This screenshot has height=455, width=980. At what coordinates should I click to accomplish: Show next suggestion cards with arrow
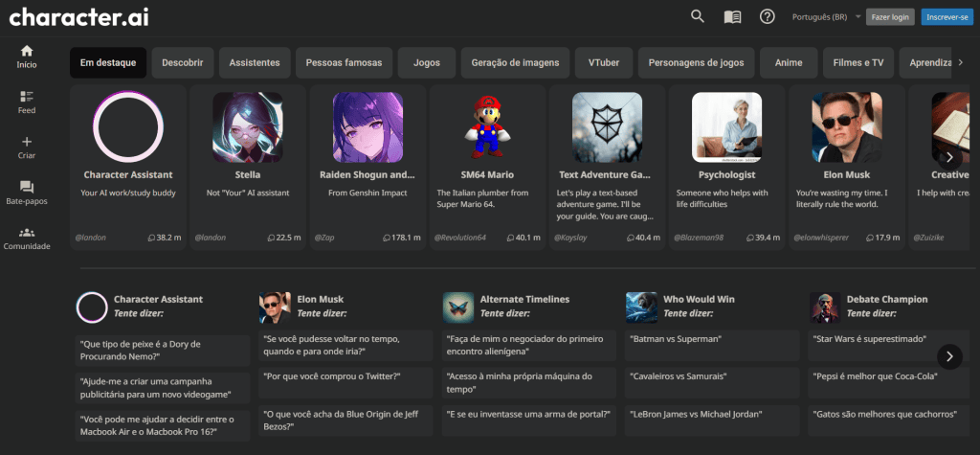pos(949,356)
